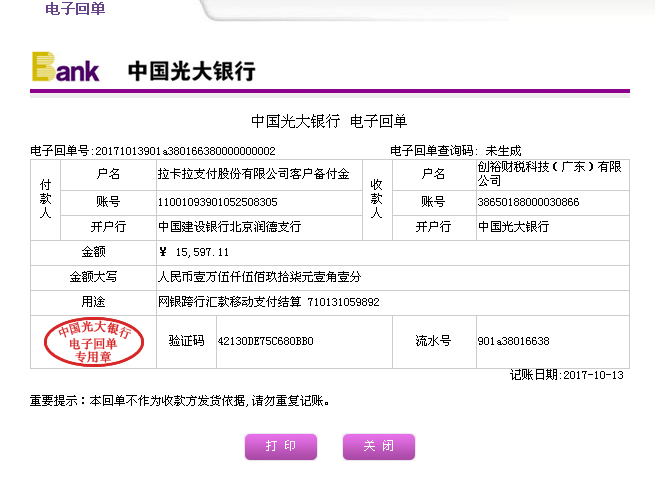Select the 电子回单 tab title

pos(75,9)
